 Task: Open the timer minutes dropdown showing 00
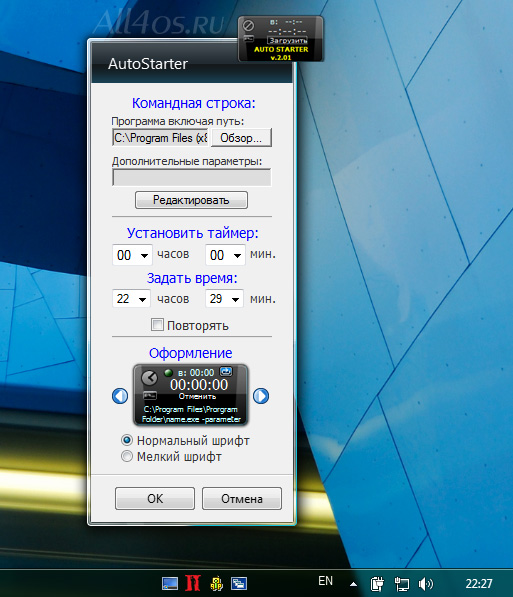[x=225, y=255]
